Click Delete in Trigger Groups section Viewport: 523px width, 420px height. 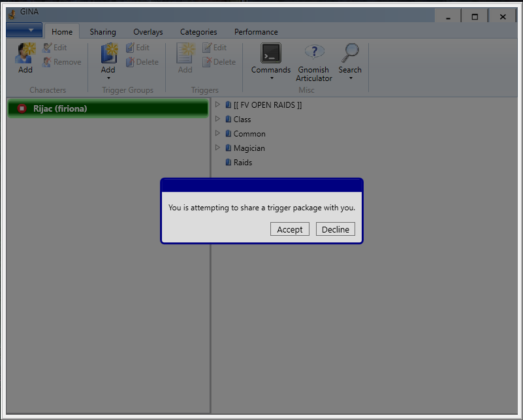(142, 62)
